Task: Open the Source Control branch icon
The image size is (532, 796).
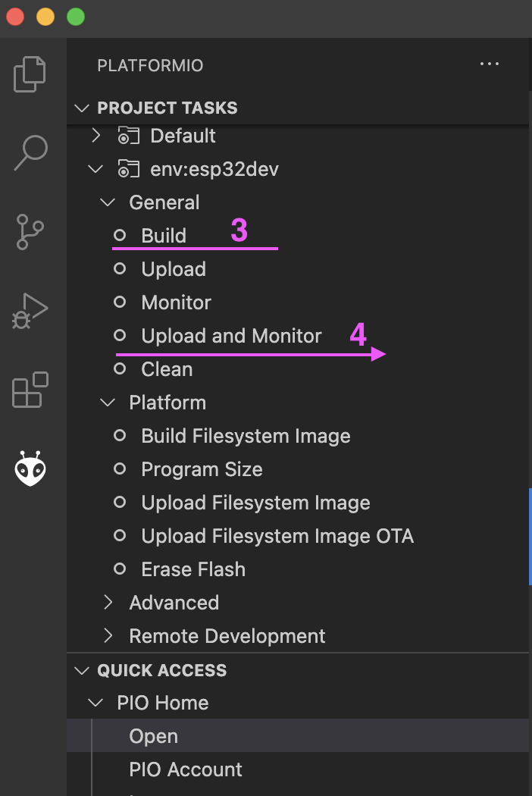Action: 30,231
